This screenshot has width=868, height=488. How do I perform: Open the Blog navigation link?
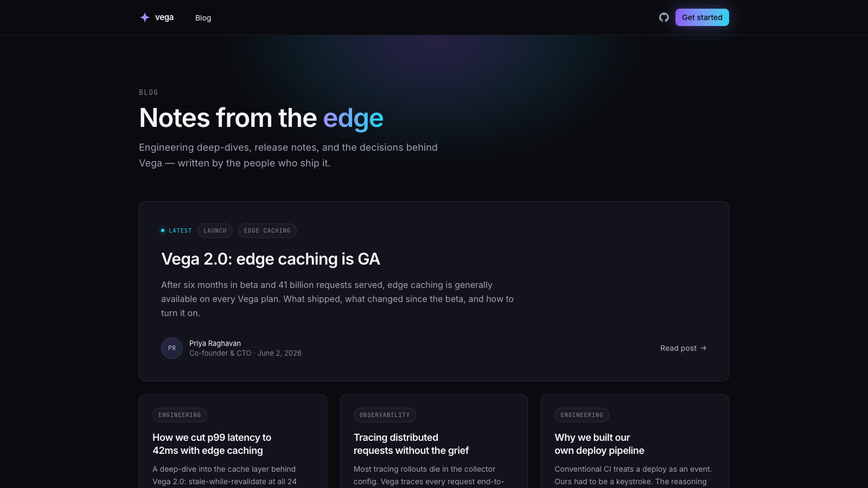(203, 18)
